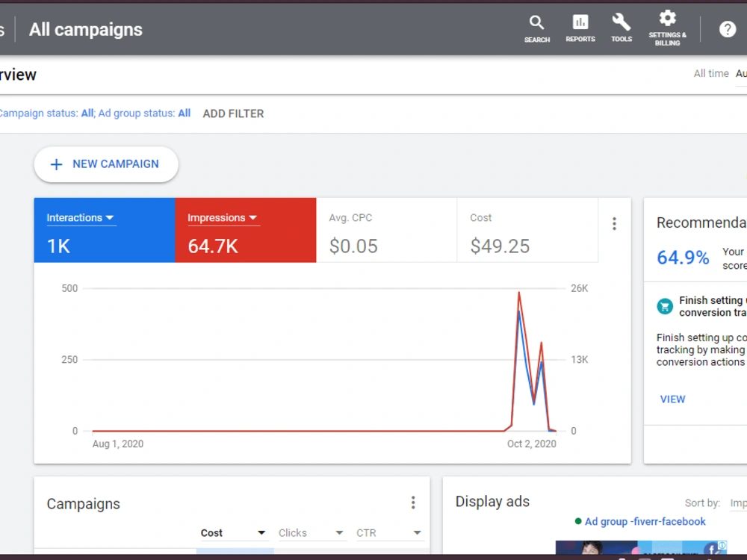Click the shopping cart conversion tracking icon
The height and width of the screenshot is (560, 747).
coord(665,306)
